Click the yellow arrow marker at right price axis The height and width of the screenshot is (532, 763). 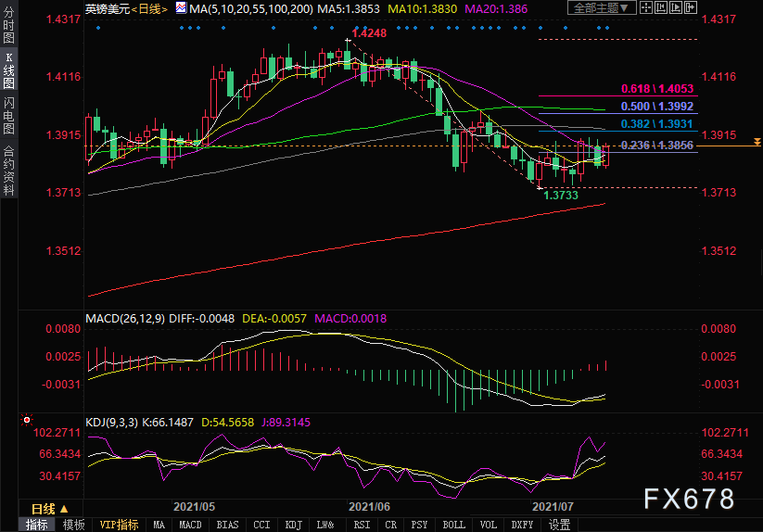(757, 141)
